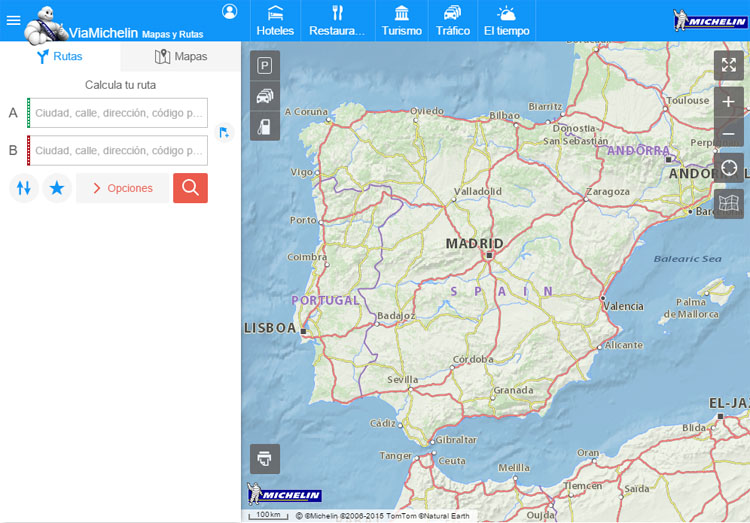Click Valladolid on the map
This screenshot has height=523, width=750.
[477, 191]
